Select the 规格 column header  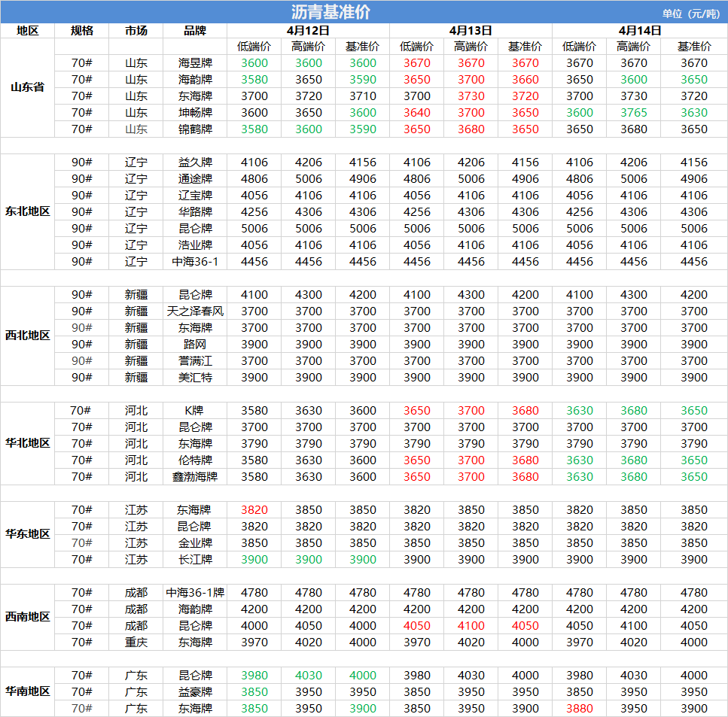coord(82,31)
